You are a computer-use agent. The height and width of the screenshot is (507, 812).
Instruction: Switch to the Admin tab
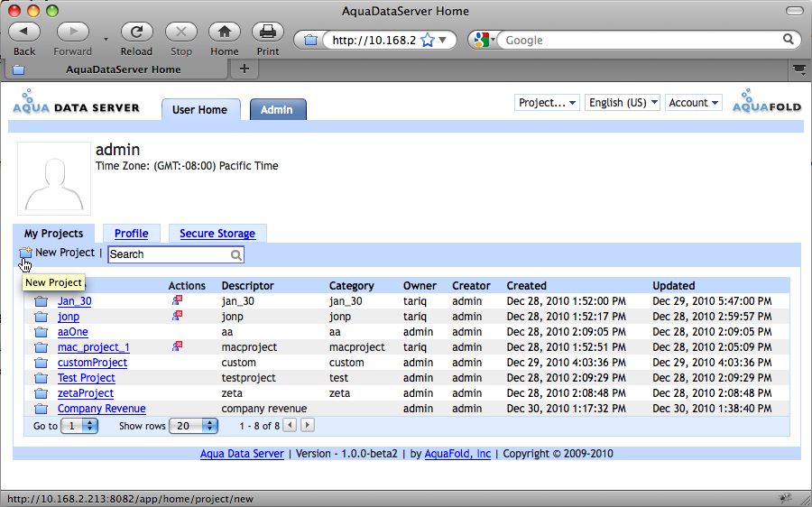tap(278, 109)
